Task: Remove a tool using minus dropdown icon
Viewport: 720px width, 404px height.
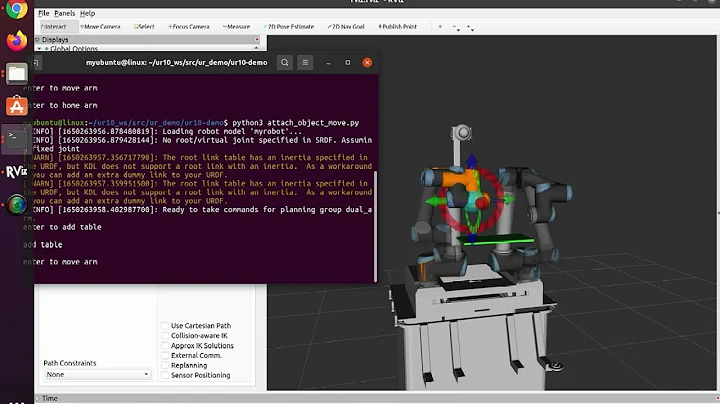Action: click(x=456, y=28)
